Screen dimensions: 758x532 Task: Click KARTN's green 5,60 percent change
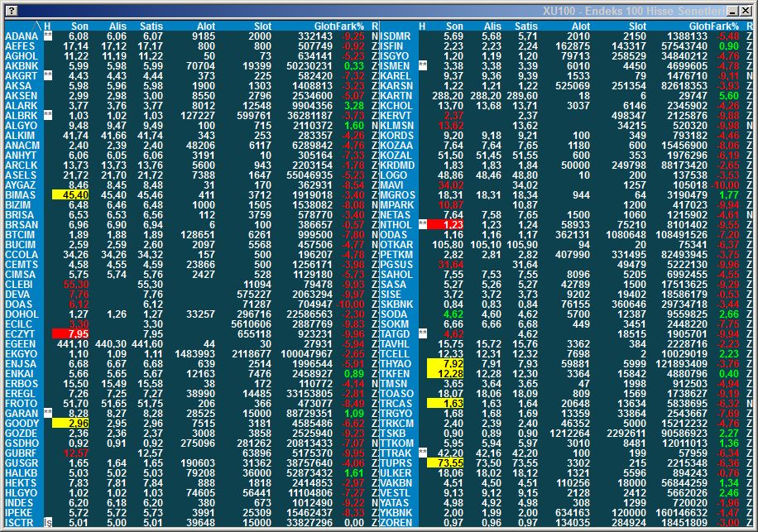(729, 96)
